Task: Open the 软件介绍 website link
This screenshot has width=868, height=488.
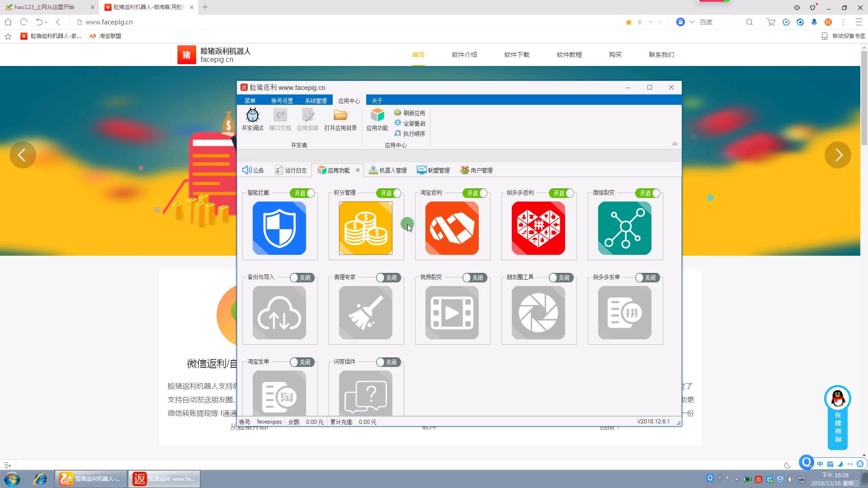Action: 464,55
